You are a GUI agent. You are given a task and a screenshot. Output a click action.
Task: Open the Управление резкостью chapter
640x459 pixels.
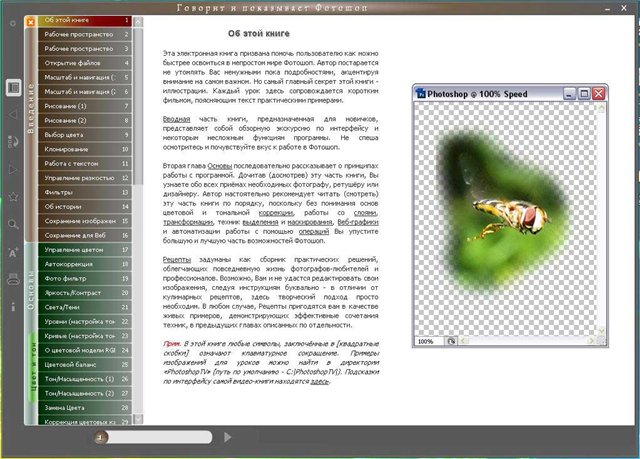[84, 178]
